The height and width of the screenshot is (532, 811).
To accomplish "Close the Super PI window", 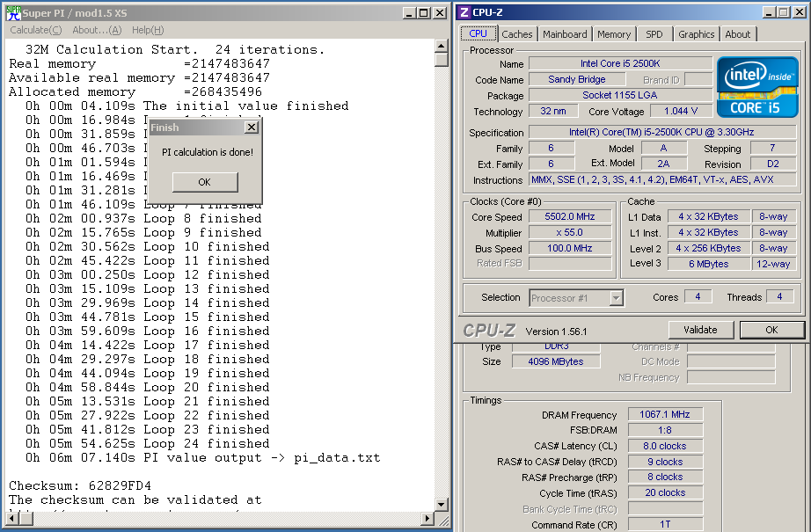I will click(x=440, y=13).
